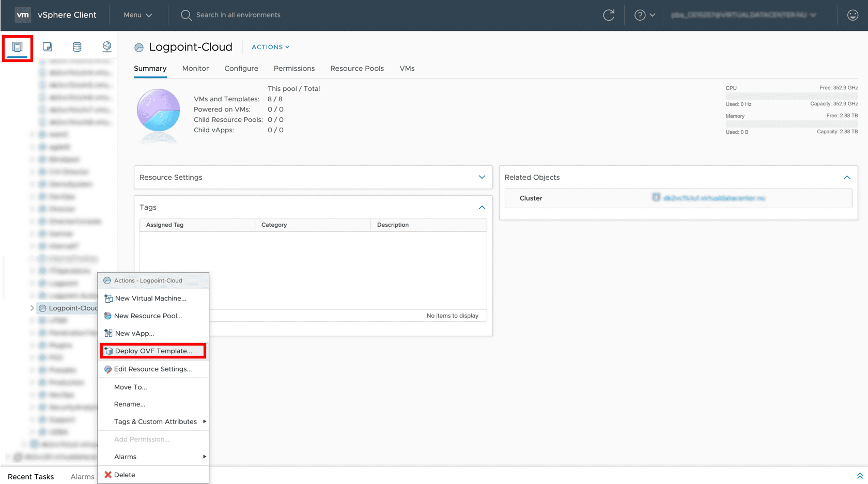868x484 pixels.
Task: Expand the Logpoint-Cloud tree node
Action: click(x=32, y=308)
